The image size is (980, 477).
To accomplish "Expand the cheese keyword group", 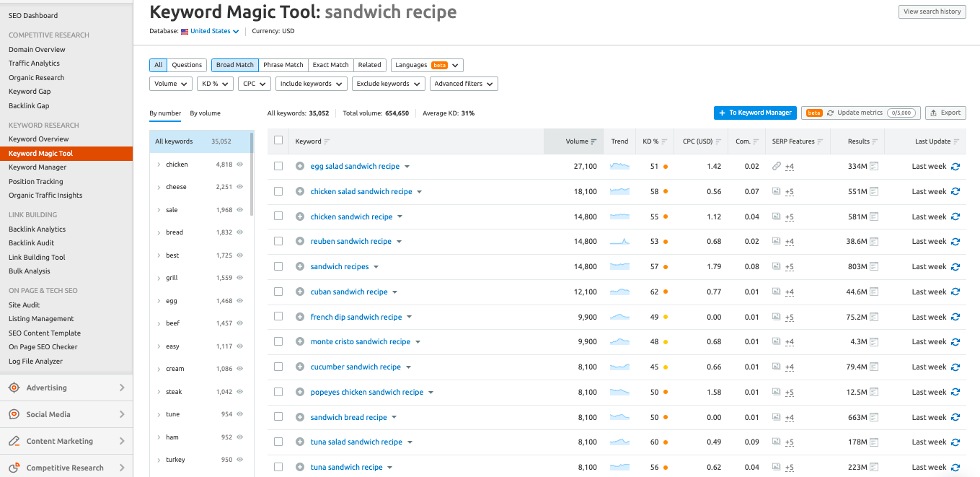I will (x=159, y=187).
